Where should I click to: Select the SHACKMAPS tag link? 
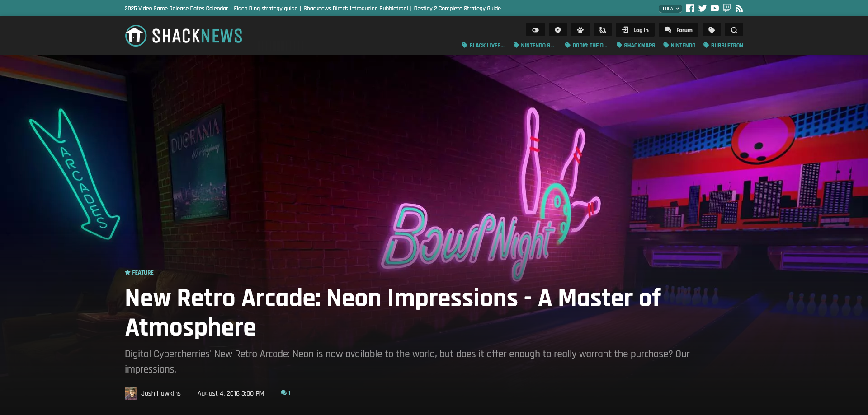(636, 46)
